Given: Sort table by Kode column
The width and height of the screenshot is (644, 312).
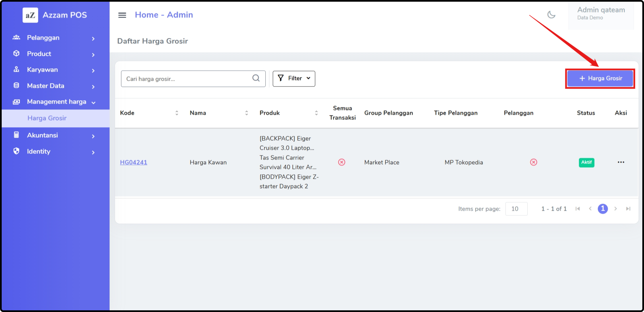Looking at the screenshot, I should tap(177, 113).
